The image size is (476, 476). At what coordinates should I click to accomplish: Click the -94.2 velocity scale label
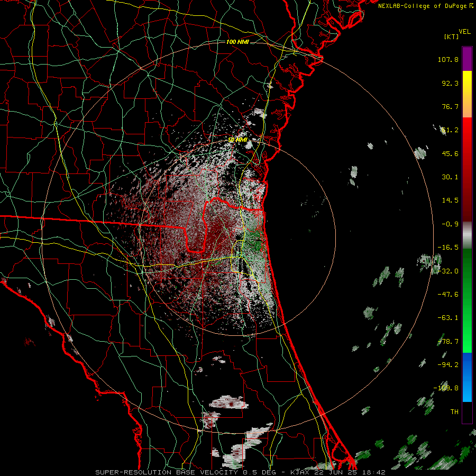[448, 365]
